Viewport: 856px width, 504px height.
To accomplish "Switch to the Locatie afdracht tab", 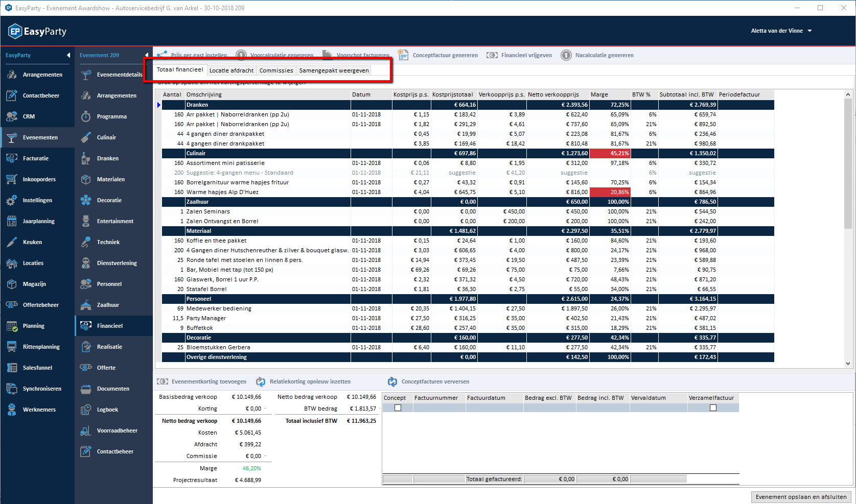I will (232, 70).
